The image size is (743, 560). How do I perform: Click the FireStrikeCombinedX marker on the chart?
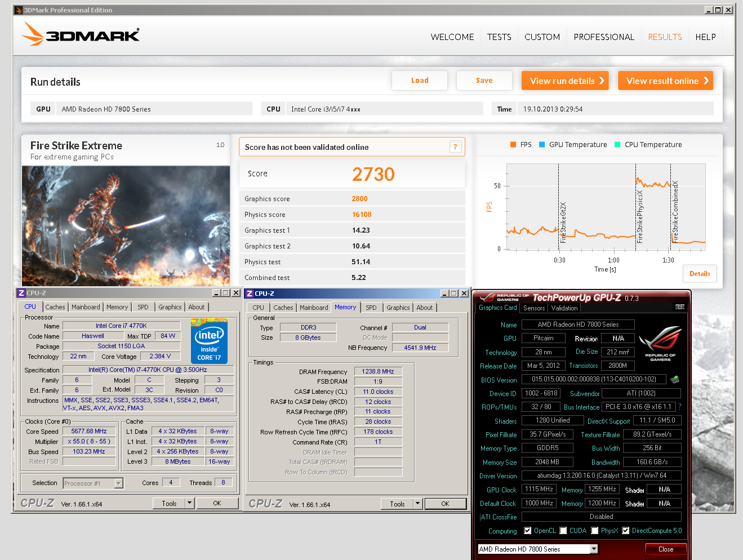coord(675,212)
